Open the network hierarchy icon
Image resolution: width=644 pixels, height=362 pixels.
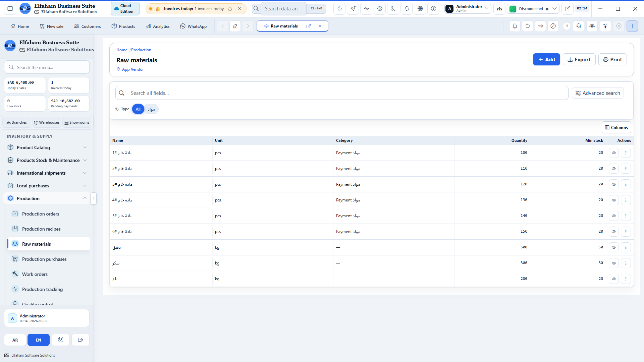tap(499, 9)
